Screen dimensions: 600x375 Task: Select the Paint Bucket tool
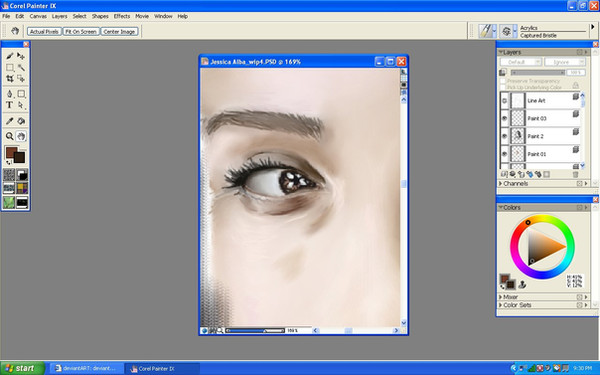tap(21, 121)
